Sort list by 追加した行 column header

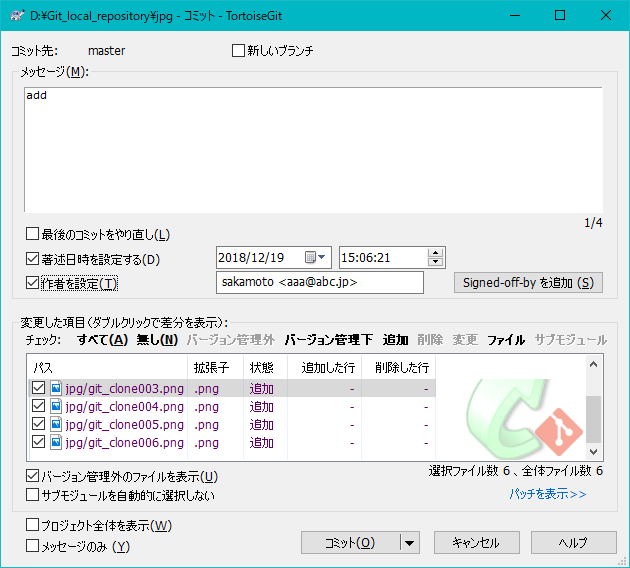point(324,367)
